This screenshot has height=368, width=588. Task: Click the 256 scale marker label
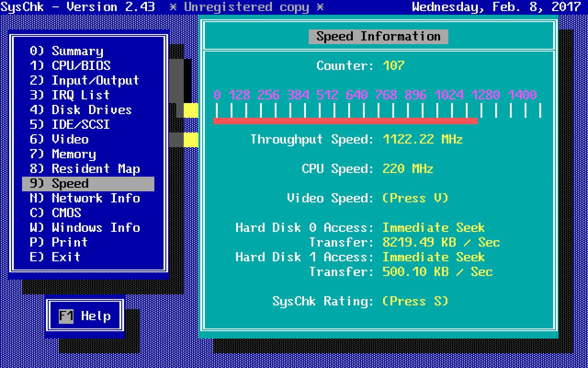[x=269, y=95]
